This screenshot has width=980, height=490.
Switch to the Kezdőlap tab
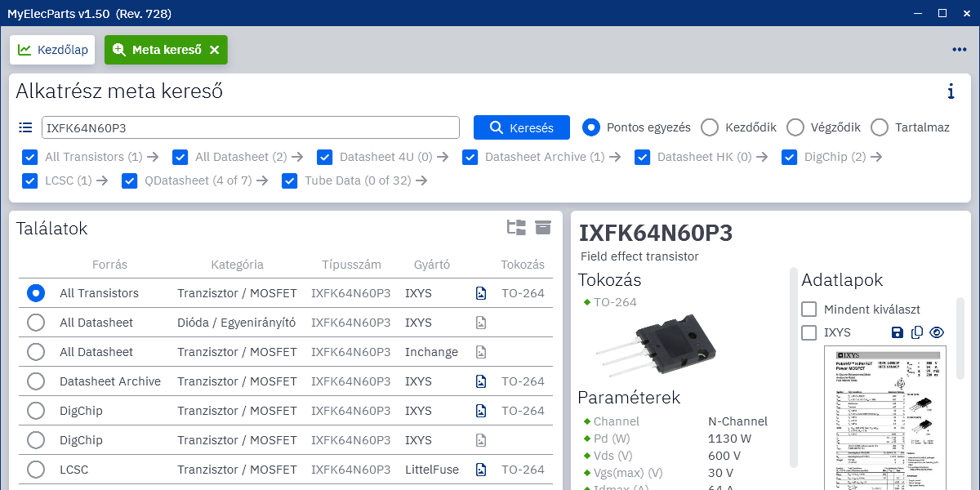52,49
